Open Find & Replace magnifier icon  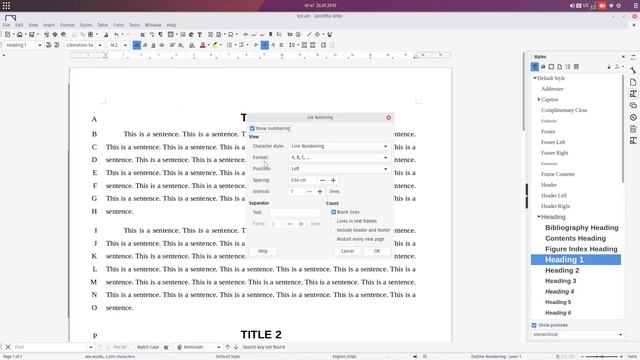pyautogui.click(x=142, y=35)
